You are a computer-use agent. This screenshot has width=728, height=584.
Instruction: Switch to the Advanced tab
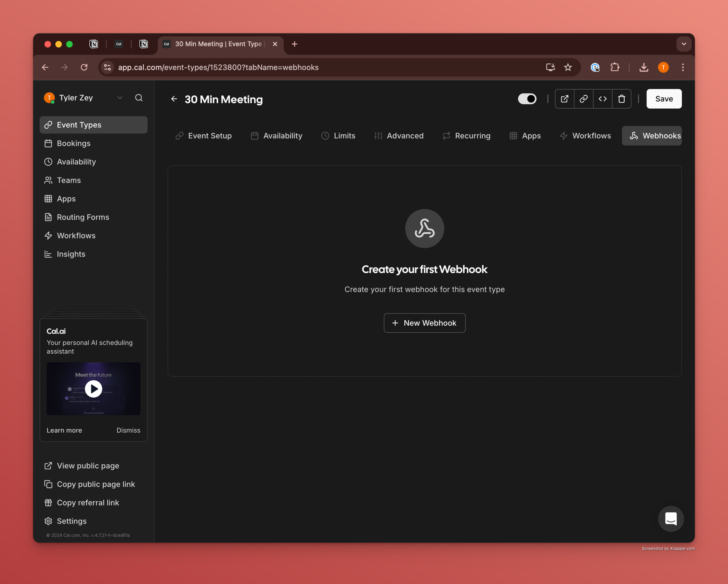(399, 135)
